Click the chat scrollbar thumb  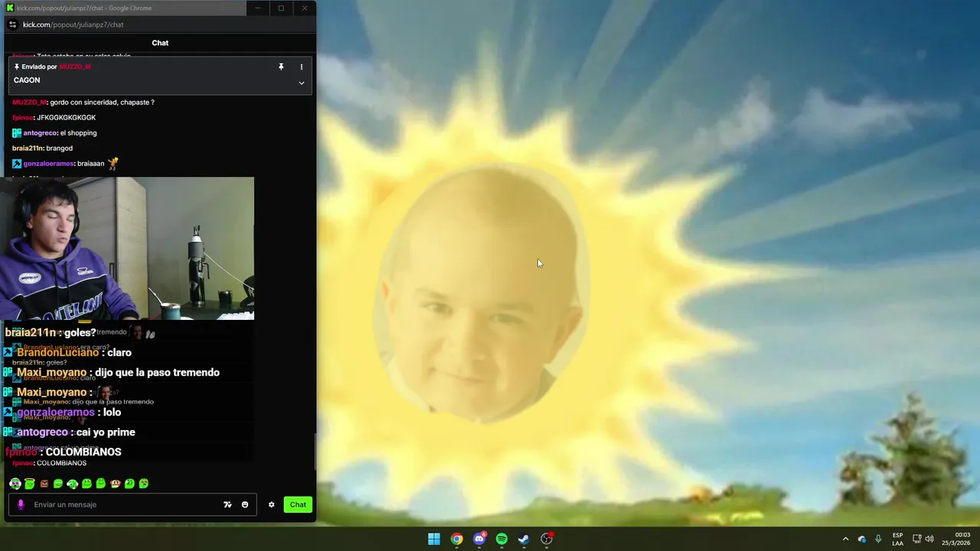tap(315, 452)
